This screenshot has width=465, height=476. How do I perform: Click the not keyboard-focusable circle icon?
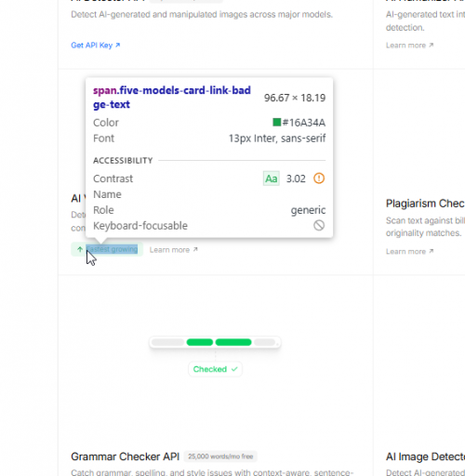(319, 225)
